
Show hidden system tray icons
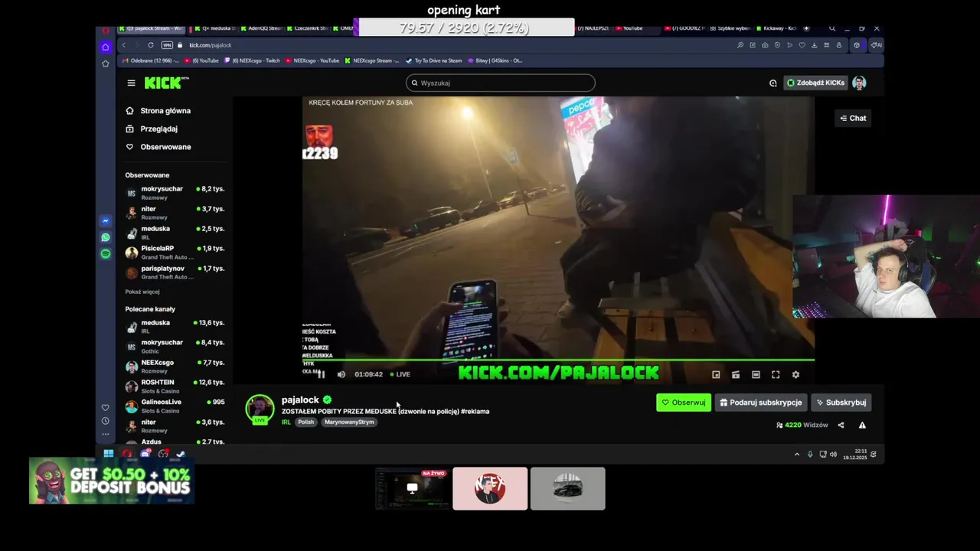click(x=797, y=454)
